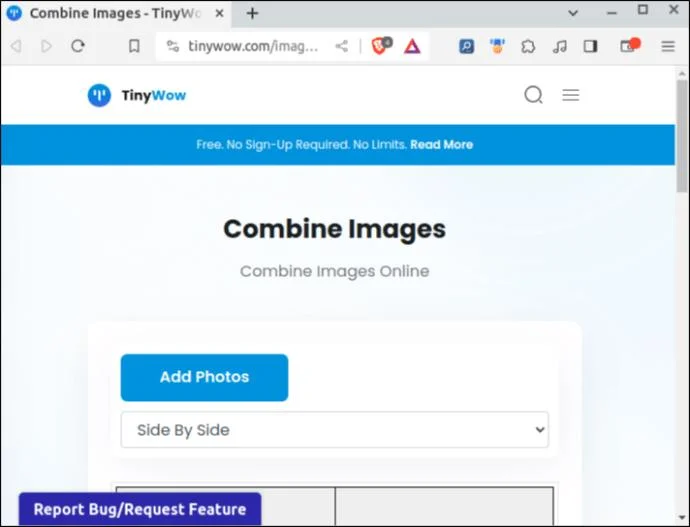Click the blue search extension icon
Screen dimensions: 690x527
click(466, 46)
